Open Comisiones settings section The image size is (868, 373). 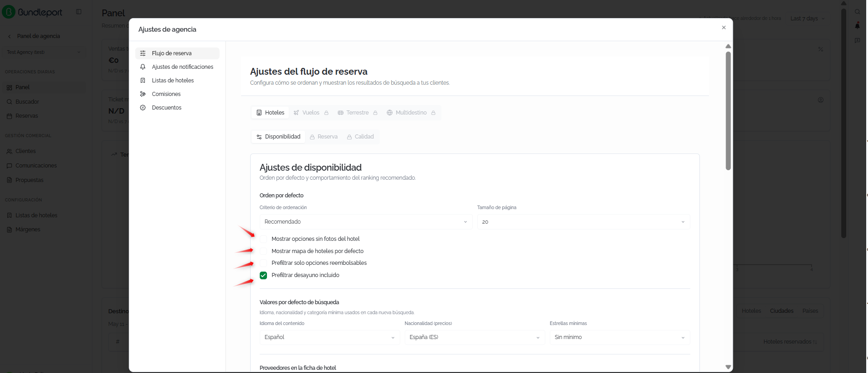coord(177,94)
